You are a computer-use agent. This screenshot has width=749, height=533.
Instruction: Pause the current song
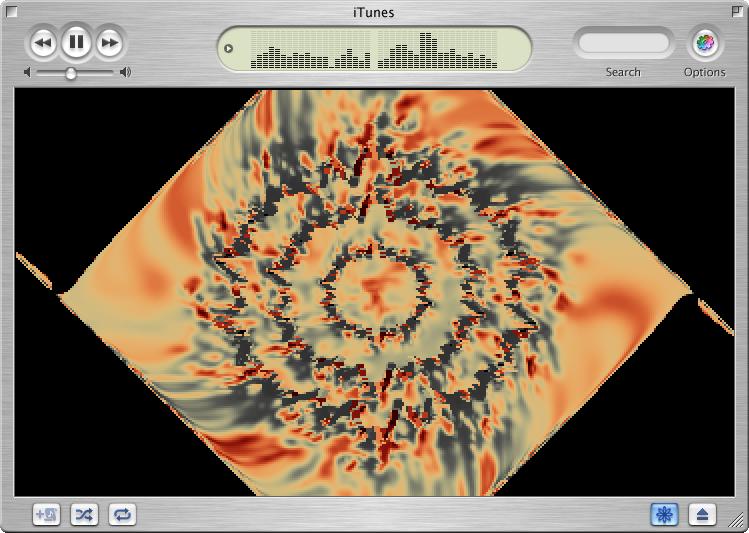pyautogui.click(x=76, y=42)
